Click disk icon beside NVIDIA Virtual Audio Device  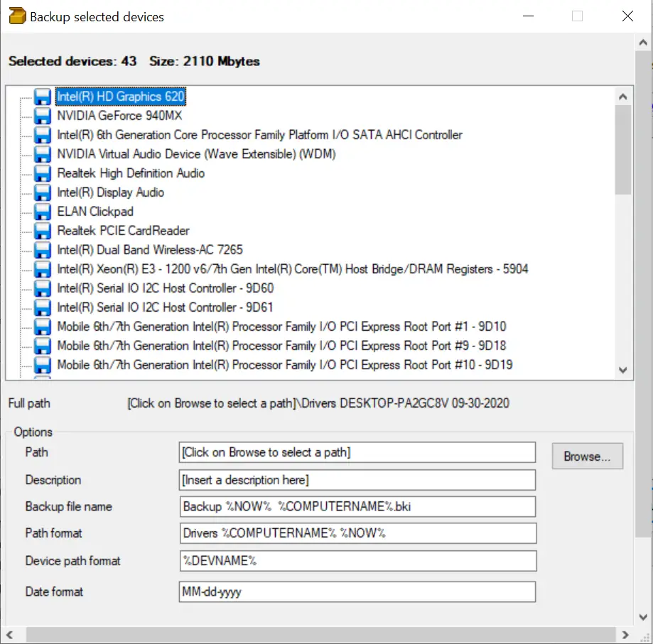pos(42,154)
